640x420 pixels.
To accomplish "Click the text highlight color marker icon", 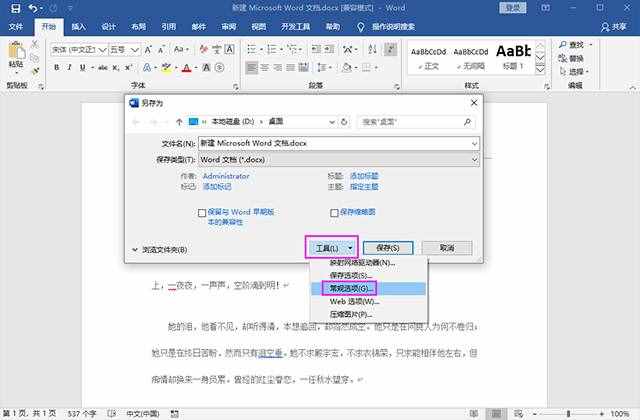I will point(166,67).
